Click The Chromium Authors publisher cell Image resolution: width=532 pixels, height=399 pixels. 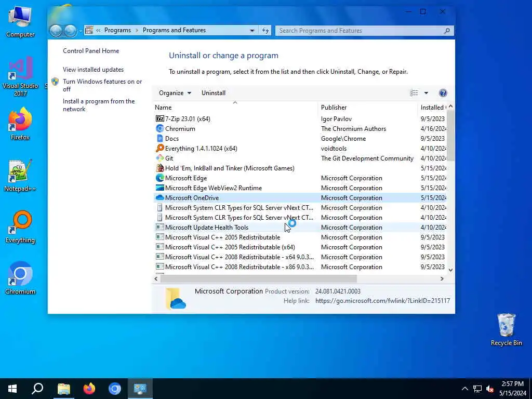(353, 129)
